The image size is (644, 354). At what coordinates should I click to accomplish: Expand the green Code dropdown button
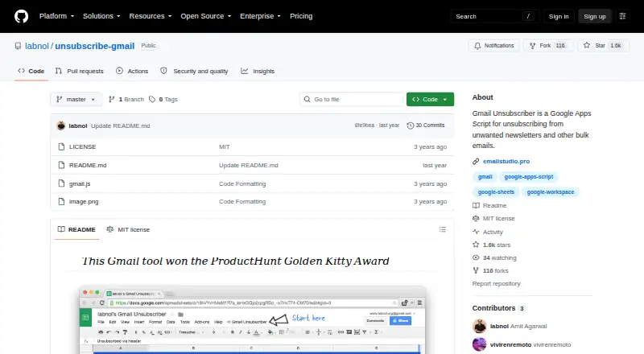click(430, 100)
